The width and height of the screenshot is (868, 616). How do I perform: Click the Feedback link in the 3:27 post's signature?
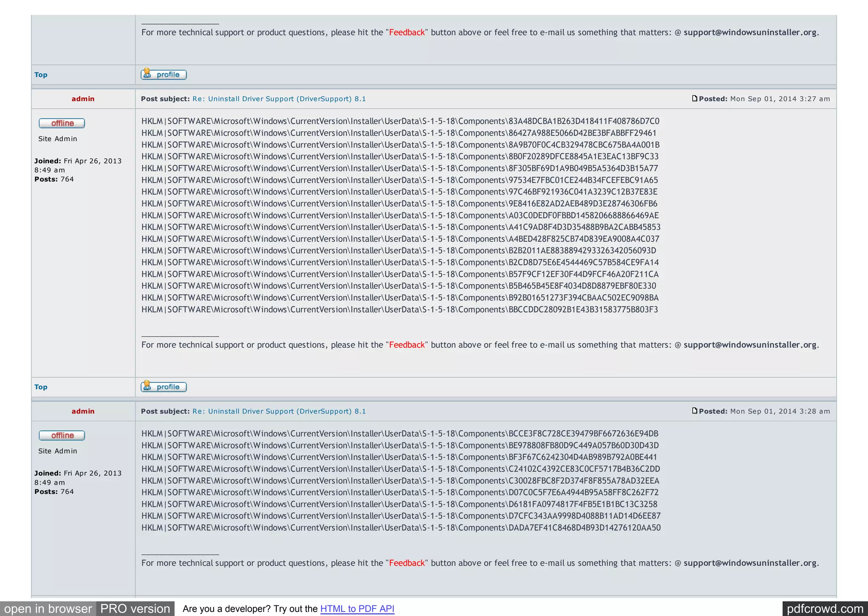(407, 345)
